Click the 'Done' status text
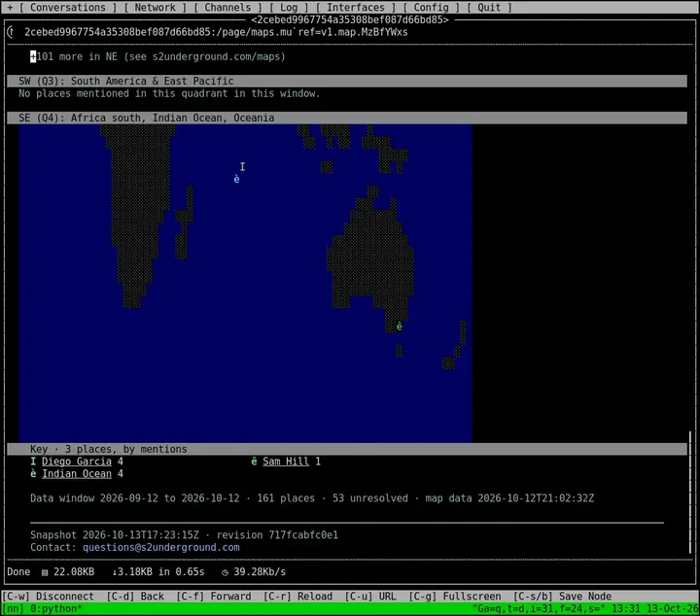Viewport: 700px width, 616px height. 18,572
